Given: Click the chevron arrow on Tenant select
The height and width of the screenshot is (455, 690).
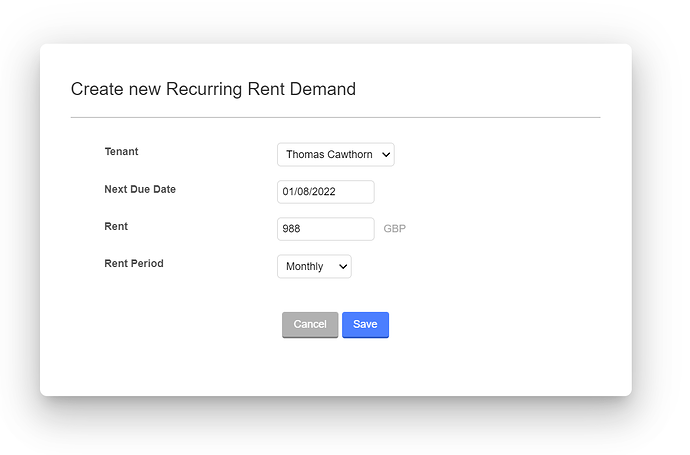Looking at the screenshot, I should pos(387,155).
